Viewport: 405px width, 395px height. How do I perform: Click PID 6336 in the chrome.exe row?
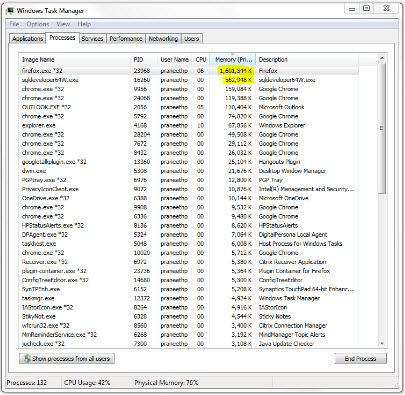coord(140,216)
